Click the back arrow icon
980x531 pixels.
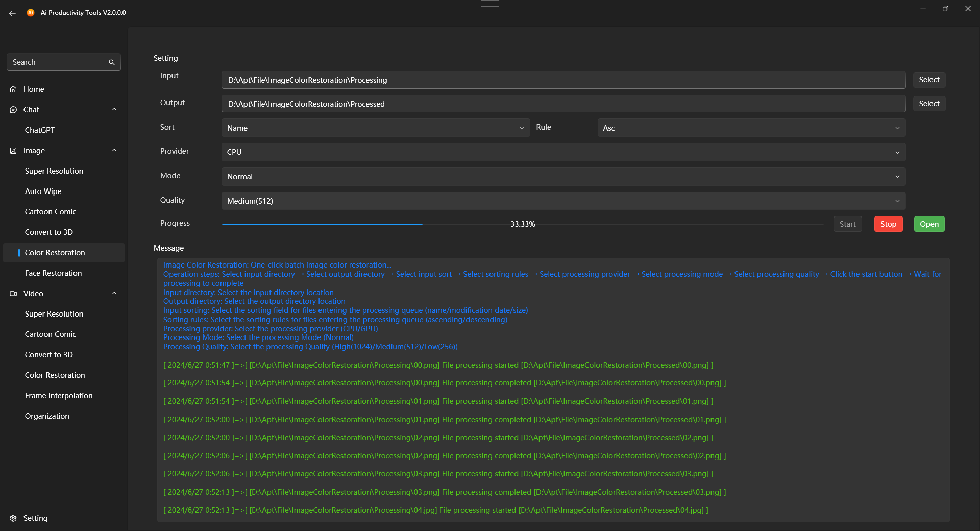(12, 13)
